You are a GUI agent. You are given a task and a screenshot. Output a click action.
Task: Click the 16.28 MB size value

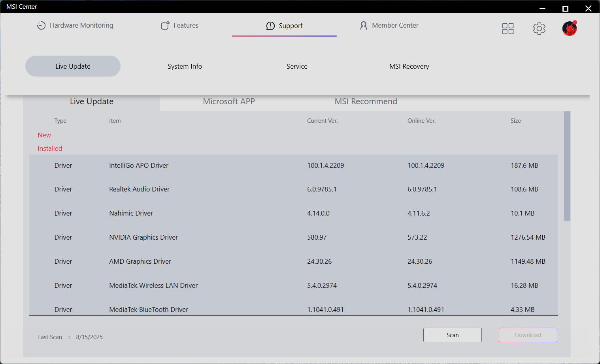525,285
